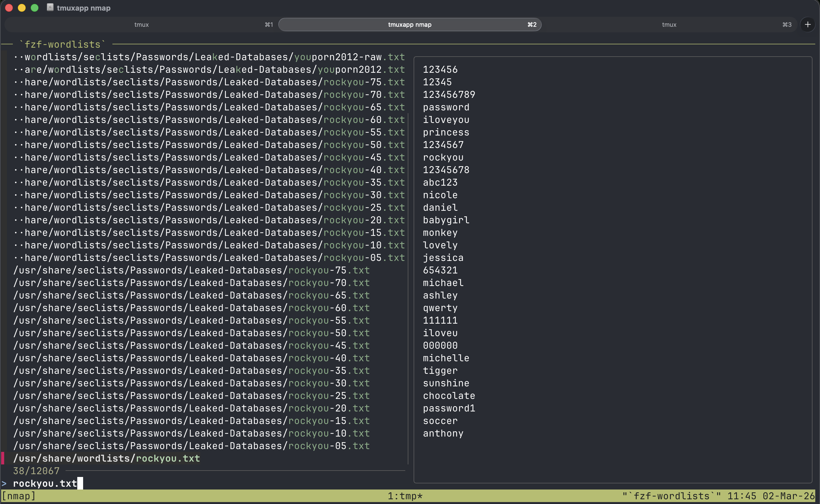The height and width of the screenshot is (504, 820).
Task: Choose /usr/share/seclists rockyou-20.txt
Action: [191, 409]
